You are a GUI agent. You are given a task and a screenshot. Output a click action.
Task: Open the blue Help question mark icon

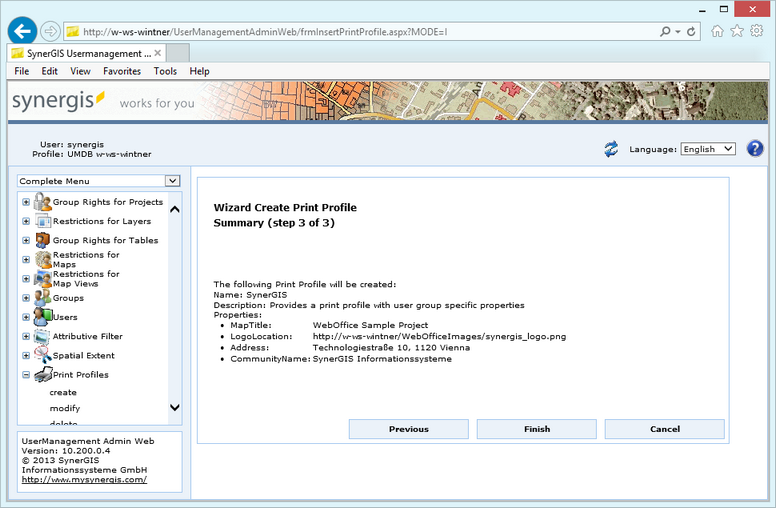(755, 148)
